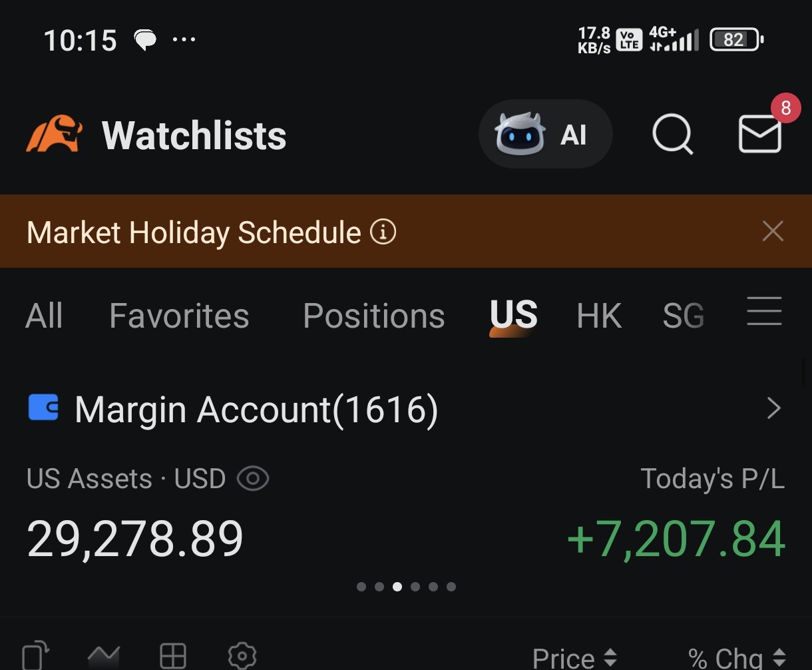This screenshot has height=670, width=812.
Task: Tap the rotate-screen icon in the bottom toolbar
Action: tap(36, 656)
